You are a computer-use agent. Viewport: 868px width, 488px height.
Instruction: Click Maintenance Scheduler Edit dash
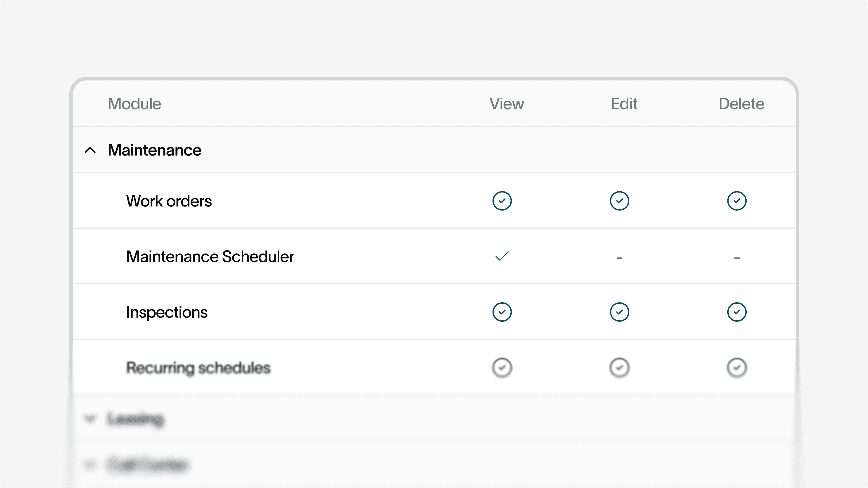619,258
